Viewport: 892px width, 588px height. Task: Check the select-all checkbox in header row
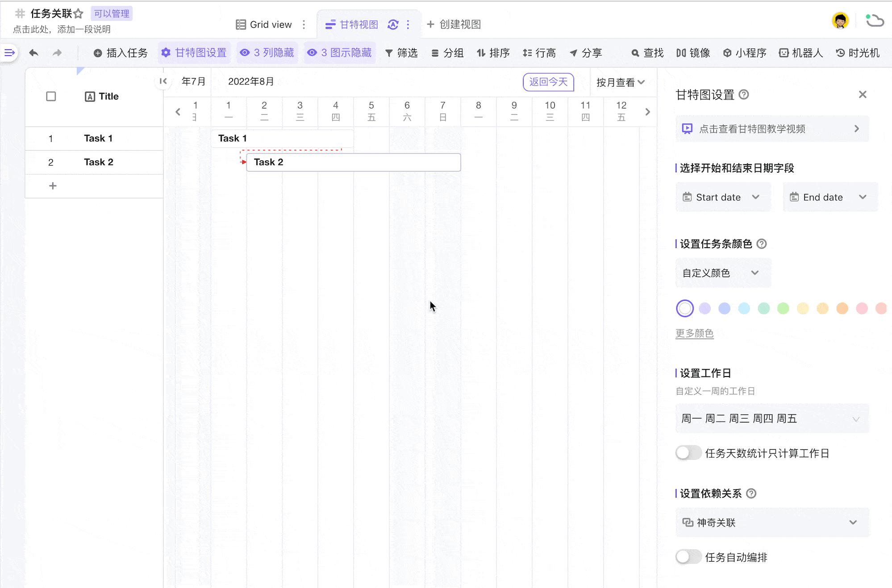click(51, 96)
